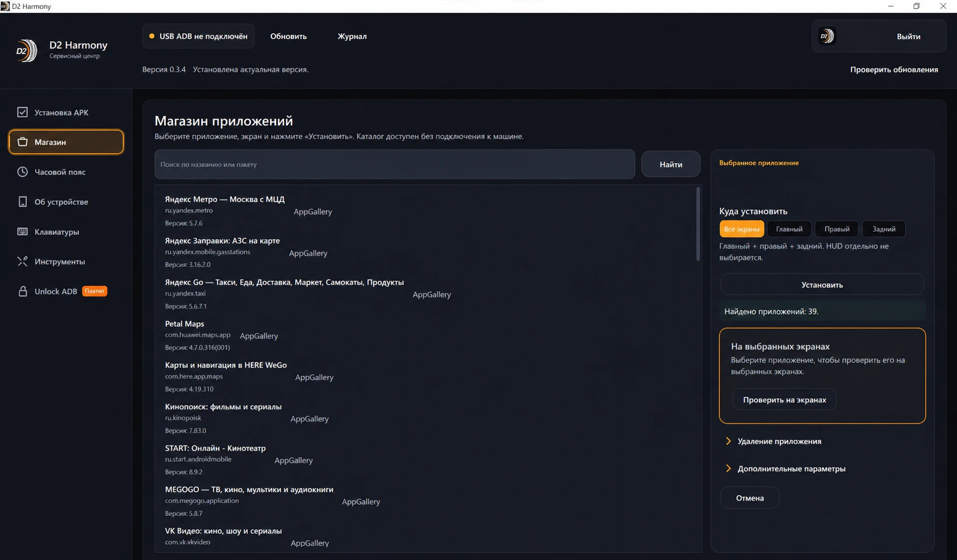
Task: Click the D2 profile avatar near Выйти
Action: tap(827, 36)
